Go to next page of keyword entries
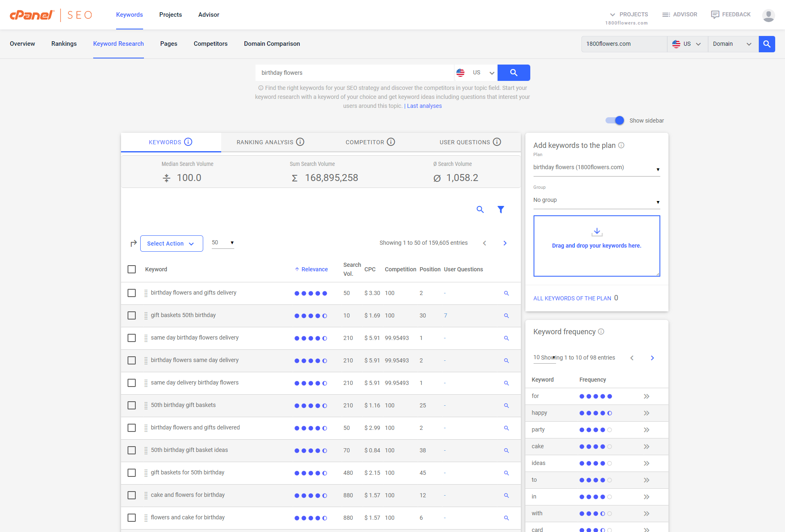Viewport: 785px width, 532px height. [x=505, y=243]
